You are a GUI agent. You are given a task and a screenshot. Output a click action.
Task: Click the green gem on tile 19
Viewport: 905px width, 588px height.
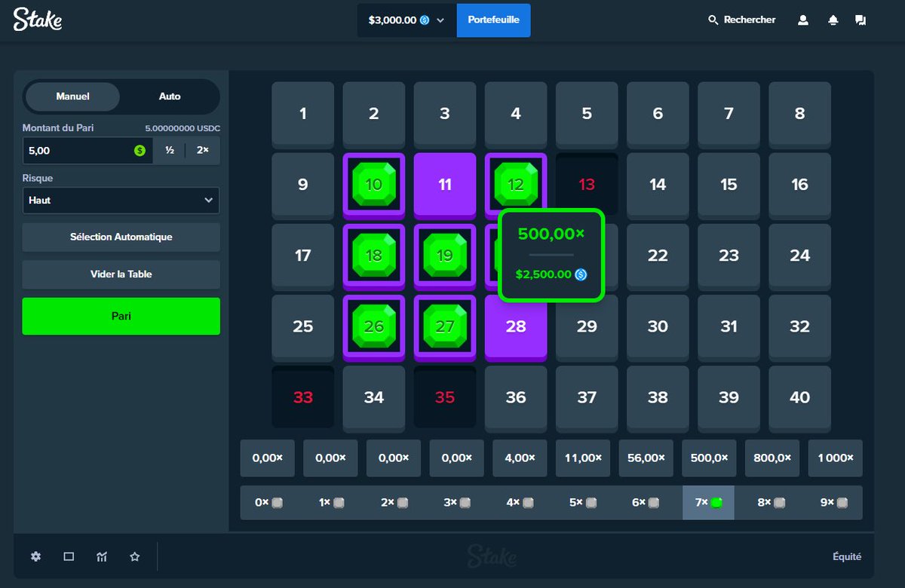click(445, 255)
